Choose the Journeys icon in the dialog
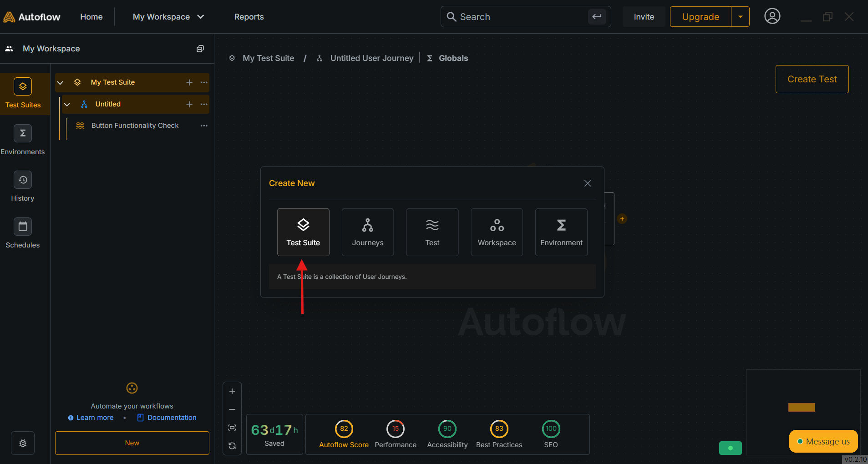This screenshot has width=868, height=464. [367, 232]
